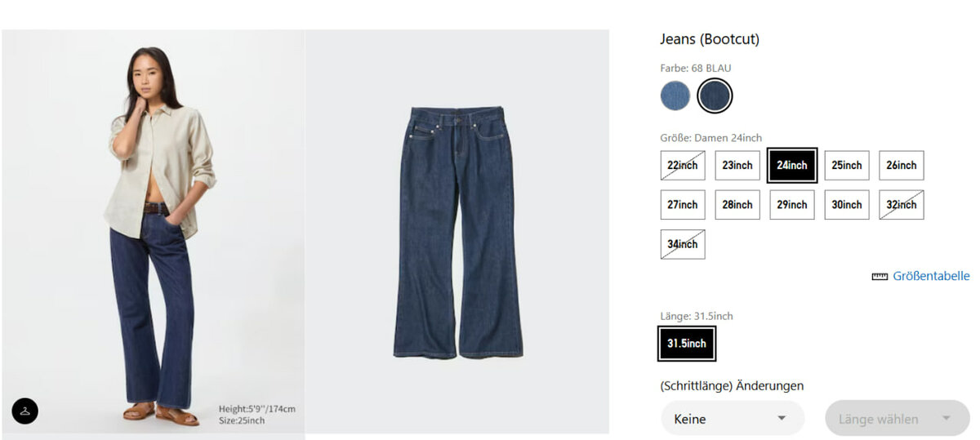Click the crossed-out 22inch size
Viewport: 980px width, 440px height.
point(683,165)
